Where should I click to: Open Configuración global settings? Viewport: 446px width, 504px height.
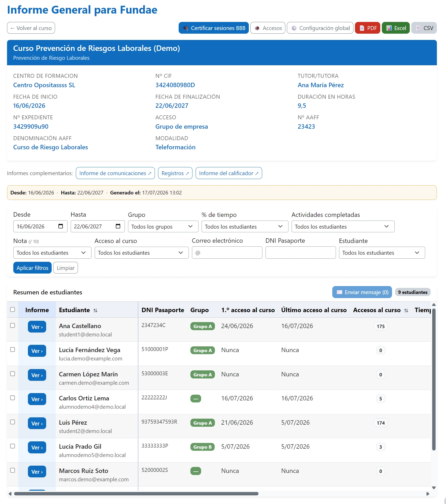click(320, 28)
